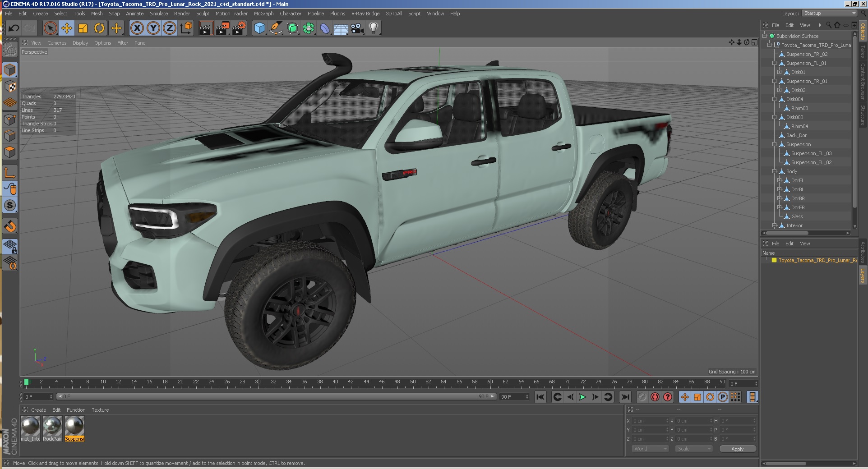
Task: Toggle autokeying button
Action: 655,397
